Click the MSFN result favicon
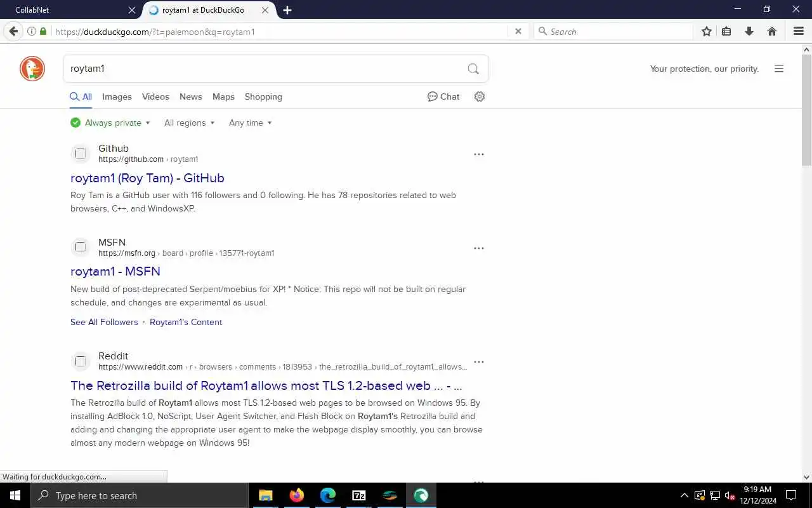The height and width of the screenshot is (508, 812). pos(81,247)
